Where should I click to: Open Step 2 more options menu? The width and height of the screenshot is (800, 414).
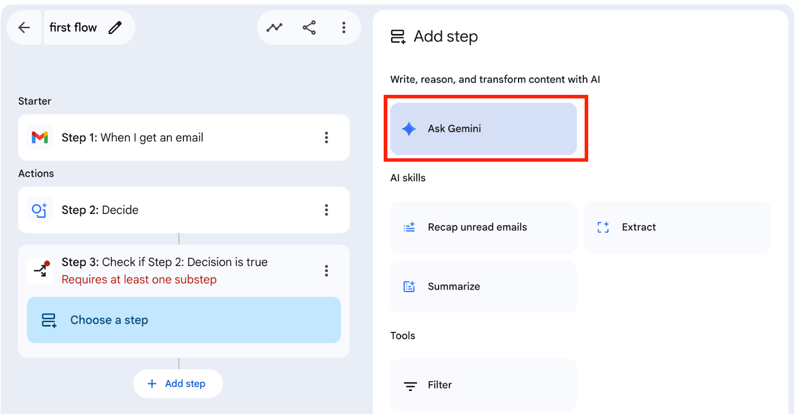[326, 210]
